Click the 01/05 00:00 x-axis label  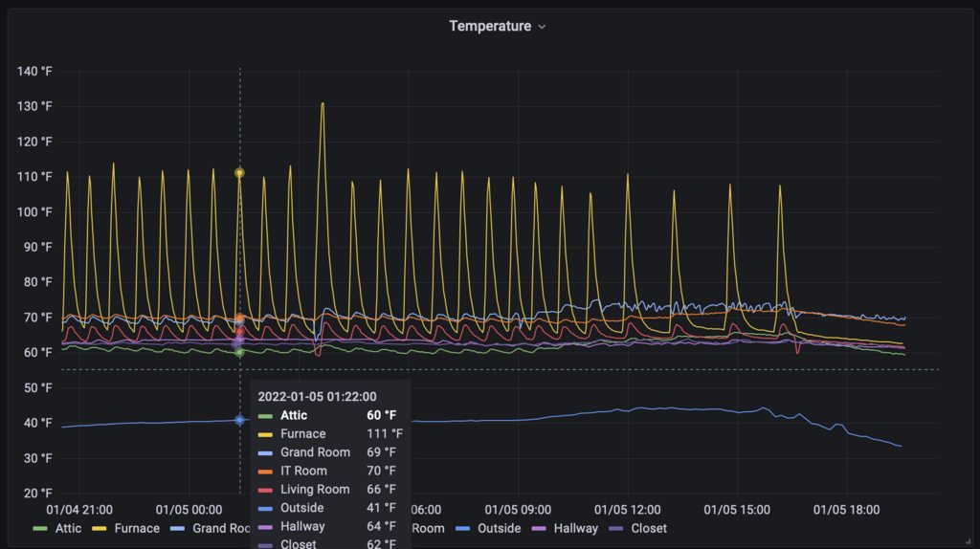tap(189, 510)
